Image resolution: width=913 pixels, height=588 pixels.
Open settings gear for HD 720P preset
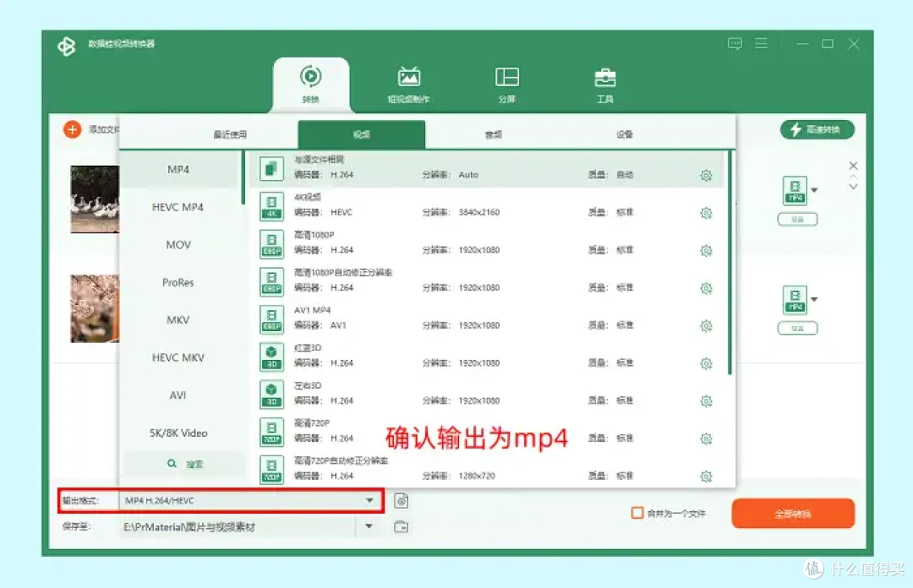(706, 439)
